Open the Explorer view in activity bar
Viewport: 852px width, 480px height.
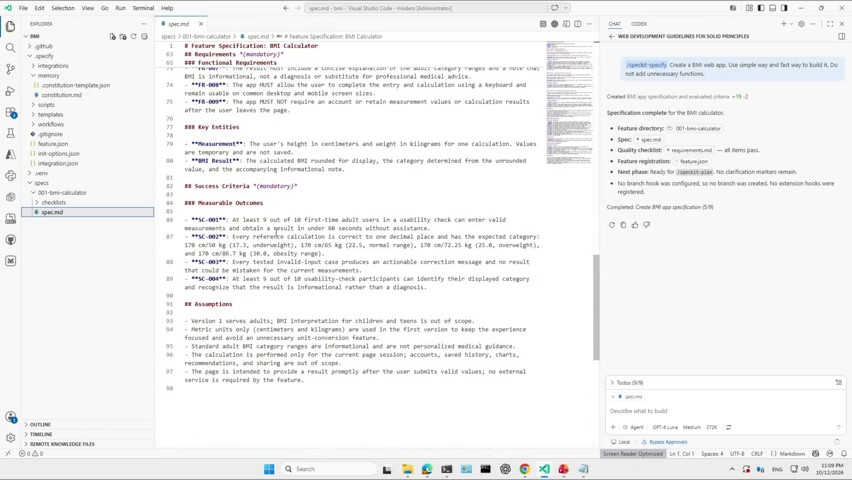[x=10, y=26]
